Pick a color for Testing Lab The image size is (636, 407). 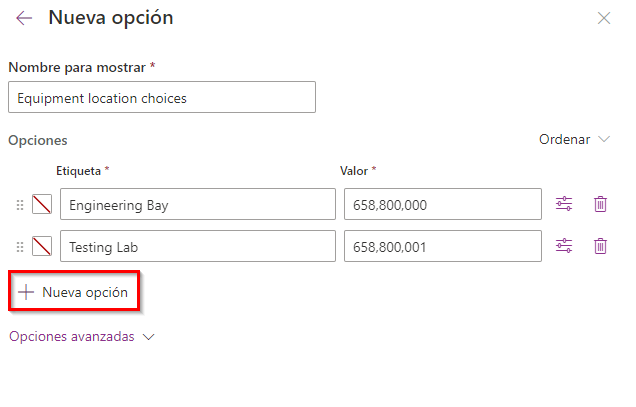pos(42,246)
